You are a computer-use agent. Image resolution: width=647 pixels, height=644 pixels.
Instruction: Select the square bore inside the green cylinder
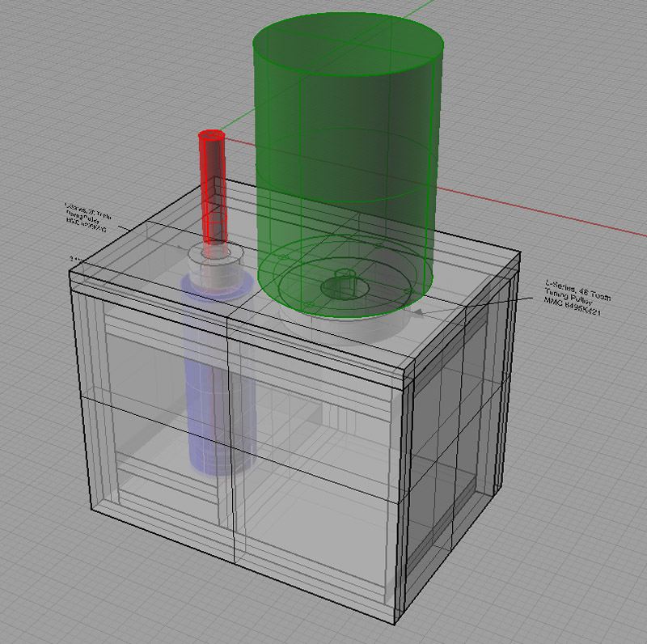point(343,285)
